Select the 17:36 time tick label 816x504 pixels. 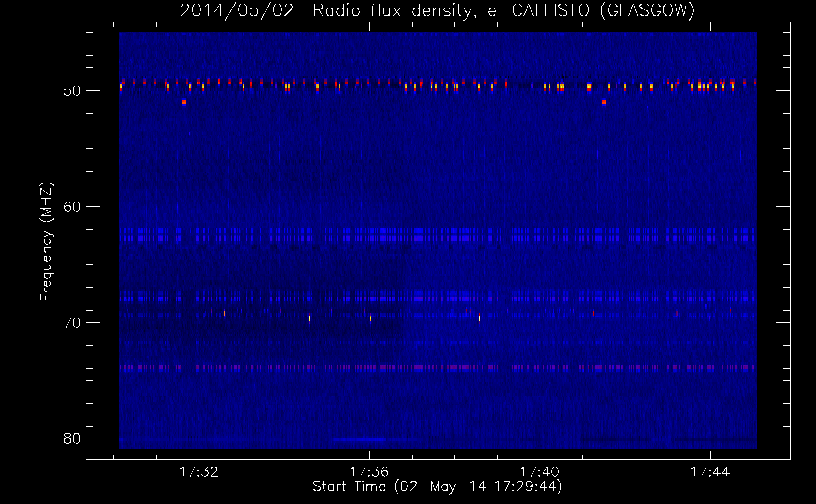[x=369, y=472]
